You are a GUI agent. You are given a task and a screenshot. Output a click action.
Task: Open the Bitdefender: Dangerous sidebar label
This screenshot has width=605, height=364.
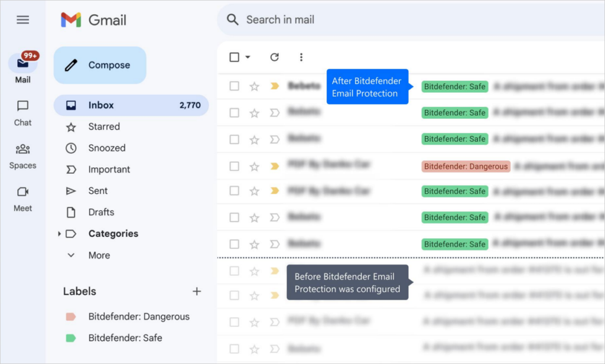pos(139,317)
